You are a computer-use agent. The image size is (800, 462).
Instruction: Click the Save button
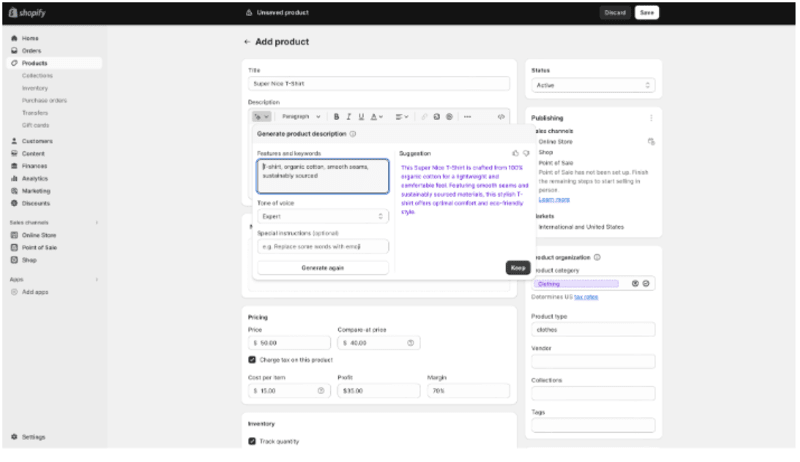pos(646,13)
